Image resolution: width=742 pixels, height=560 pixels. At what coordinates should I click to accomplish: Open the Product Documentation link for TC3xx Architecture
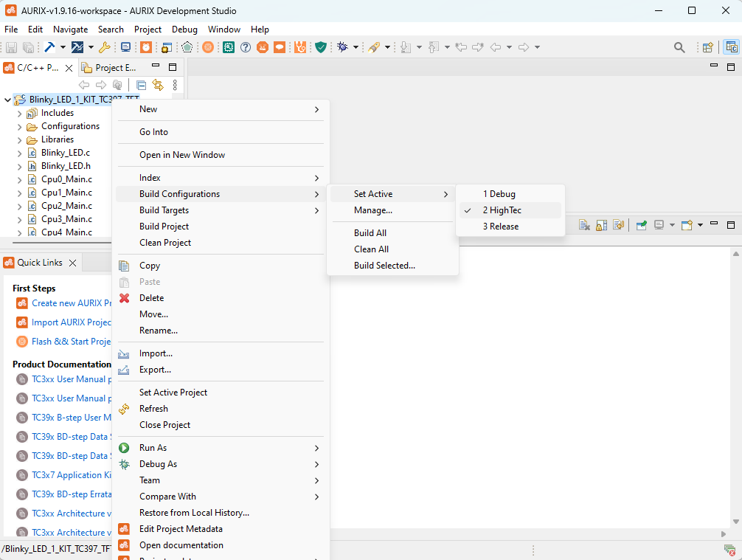click(x=70, y=514)
